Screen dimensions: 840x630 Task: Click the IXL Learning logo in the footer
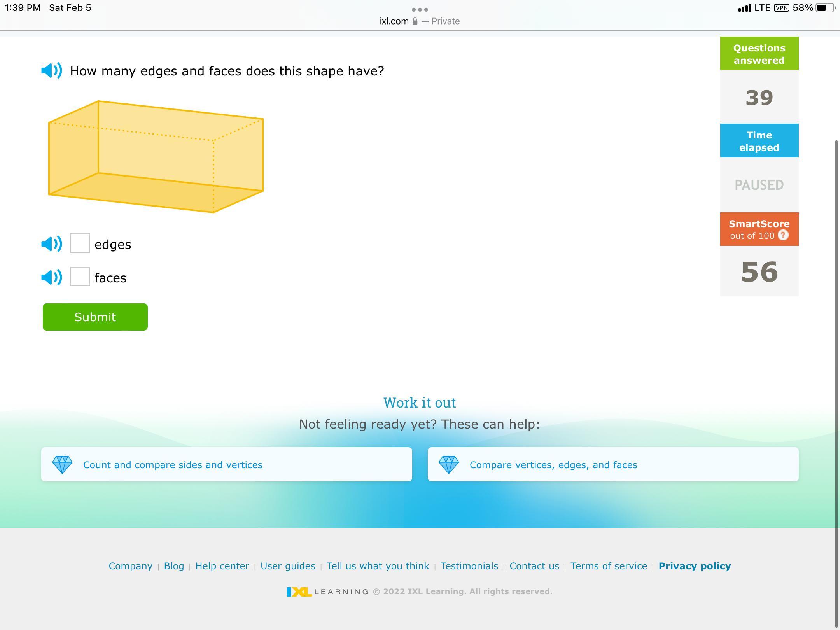pyautogui.click(x=327, y=591)
